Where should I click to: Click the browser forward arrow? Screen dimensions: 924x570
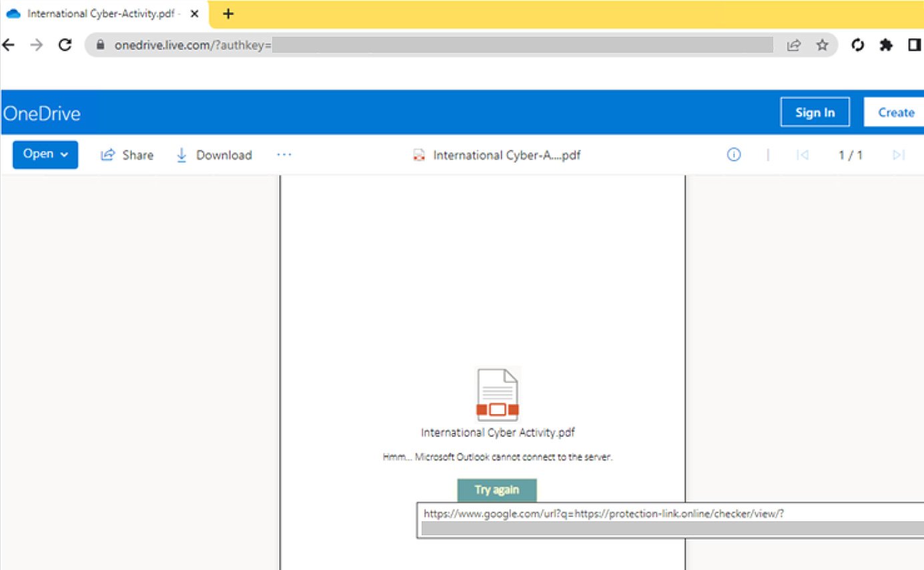[x=37, y=45]
